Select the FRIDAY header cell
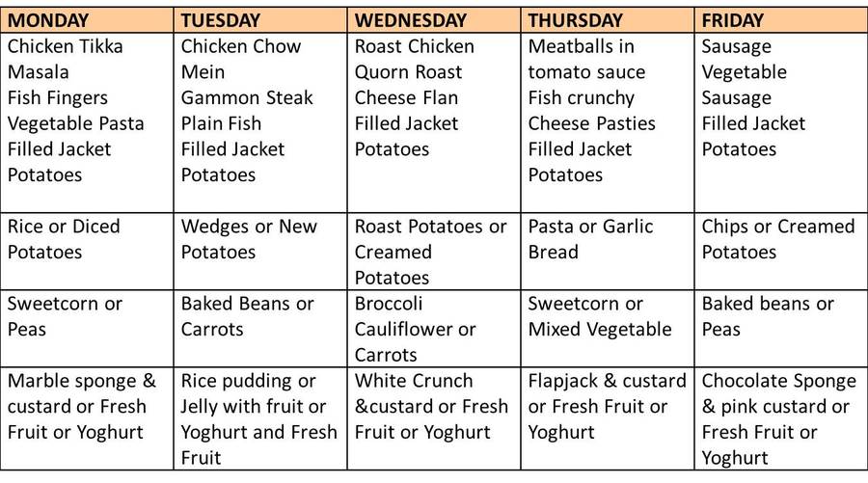 [x=781, y=20]
